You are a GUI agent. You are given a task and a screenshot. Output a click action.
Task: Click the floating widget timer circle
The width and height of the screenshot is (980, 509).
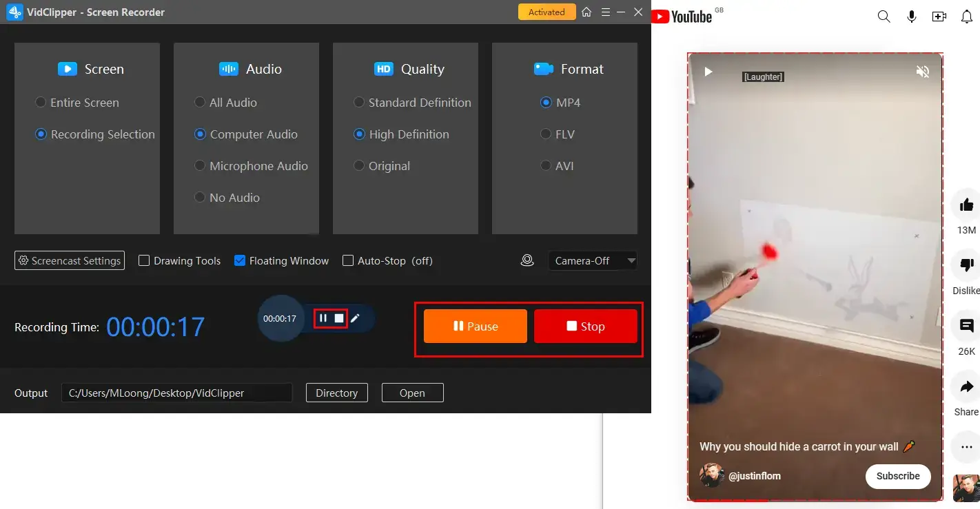(280, 319)
